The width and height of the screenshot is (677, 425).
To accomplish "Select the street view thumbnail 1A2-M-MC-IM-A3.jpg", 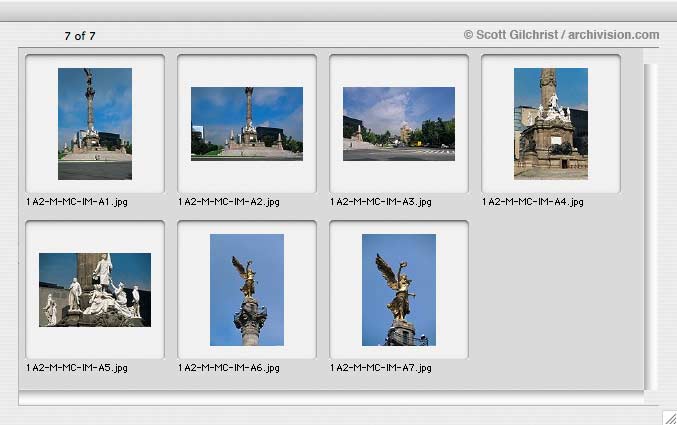I will click(x=399, y=124).
